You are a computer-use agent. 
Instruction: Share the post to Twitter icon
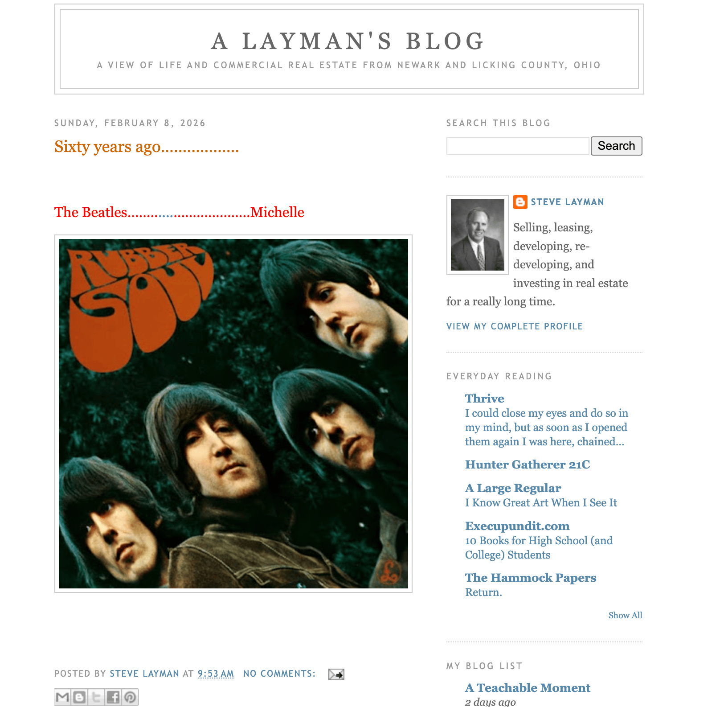pos(96,697)
